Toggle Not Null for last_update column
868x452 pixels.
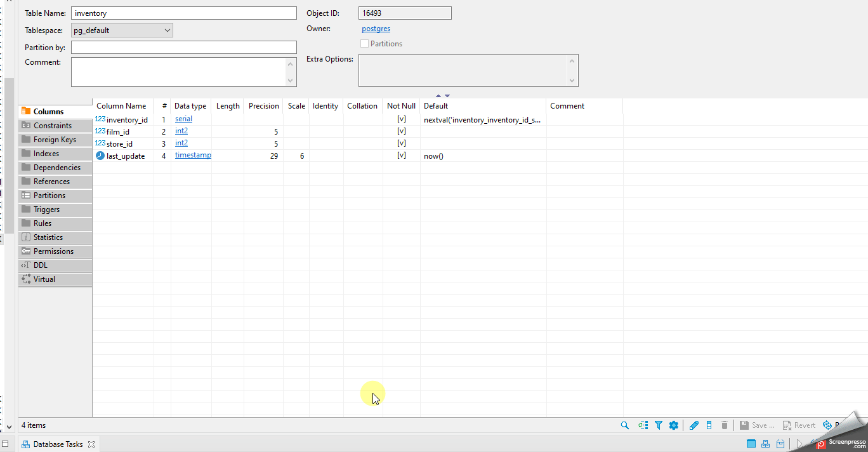[x=401, y=155]
